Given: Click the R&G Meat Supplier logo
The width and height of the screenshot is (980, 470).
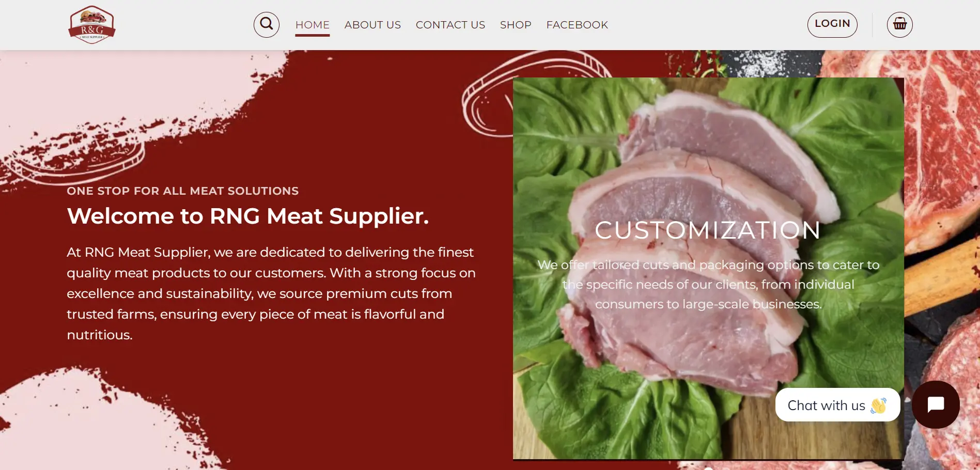Looking at the screenshot, I should (x=92, y=25).
